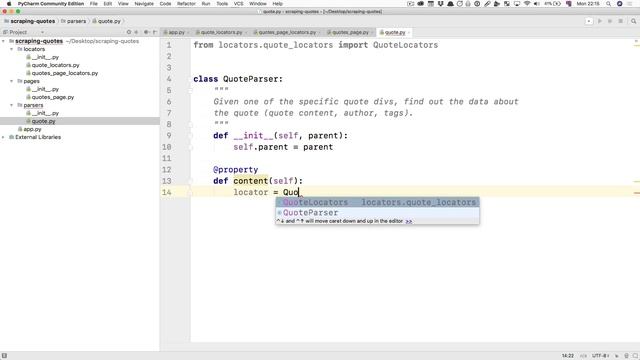The width and height of the screenshot is (640, 360).
Task: Click caret position 14:22 in status bar
Action: pos(567,356)
